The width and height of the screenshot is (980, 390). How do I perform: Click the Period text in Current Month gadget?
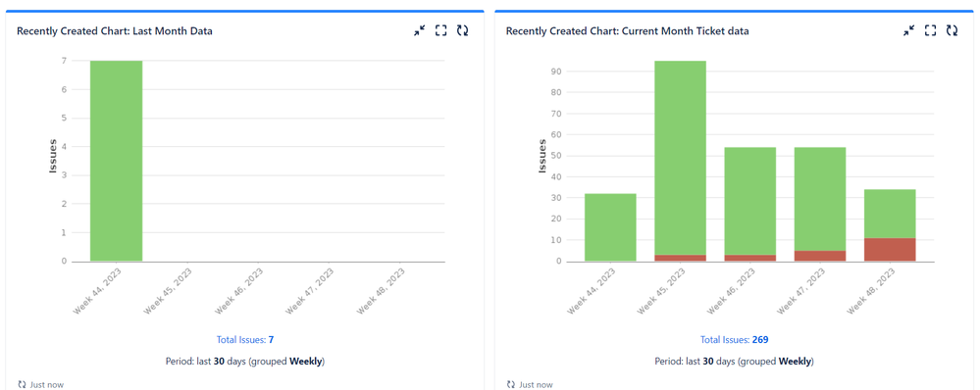tap(735, 361)
